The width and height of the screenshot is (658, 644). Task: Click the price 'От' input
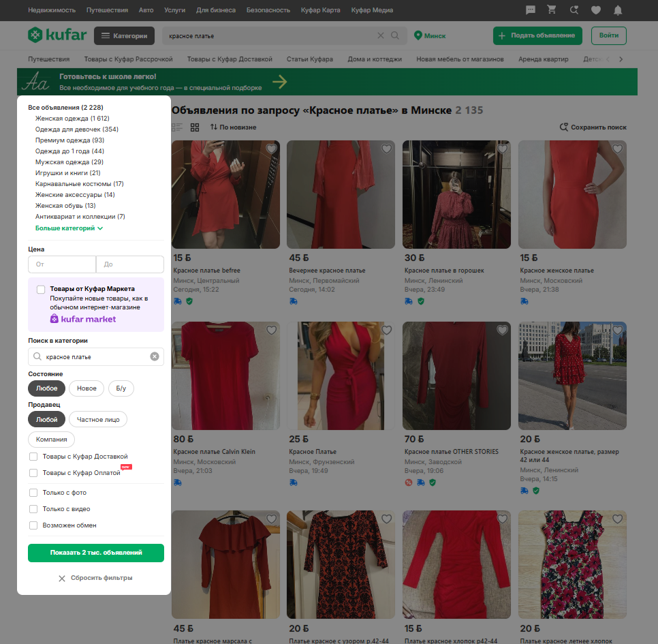coord(62,264)
